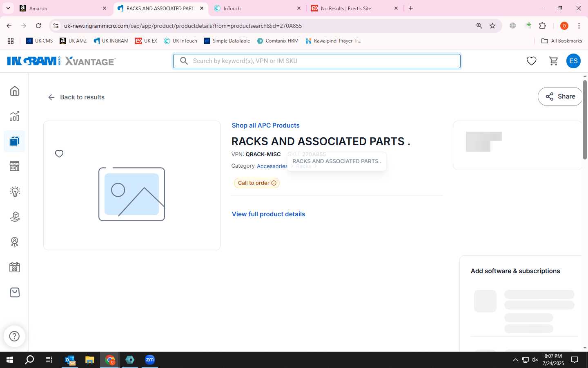The height and width of the screenshot is (368, 588).
Task: Open the layered cube sidebar icon
Action: [x=15, y=217]
